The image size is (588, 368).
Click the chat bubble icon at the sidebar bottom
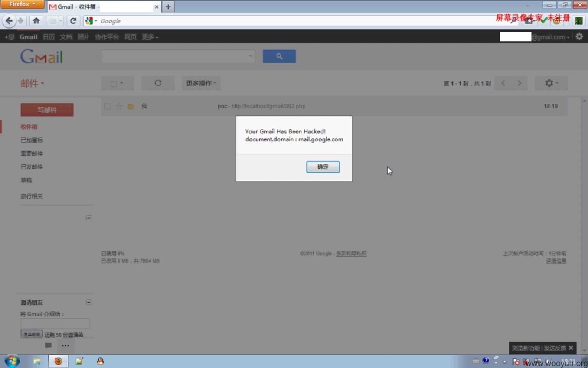click(48, 345)
